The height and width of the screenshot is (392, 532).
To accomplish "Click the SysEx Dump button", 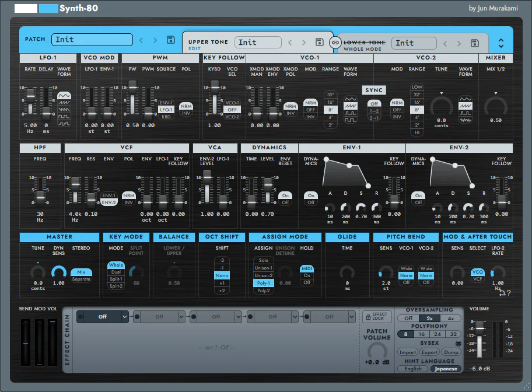I will click(x=452, y=352).
